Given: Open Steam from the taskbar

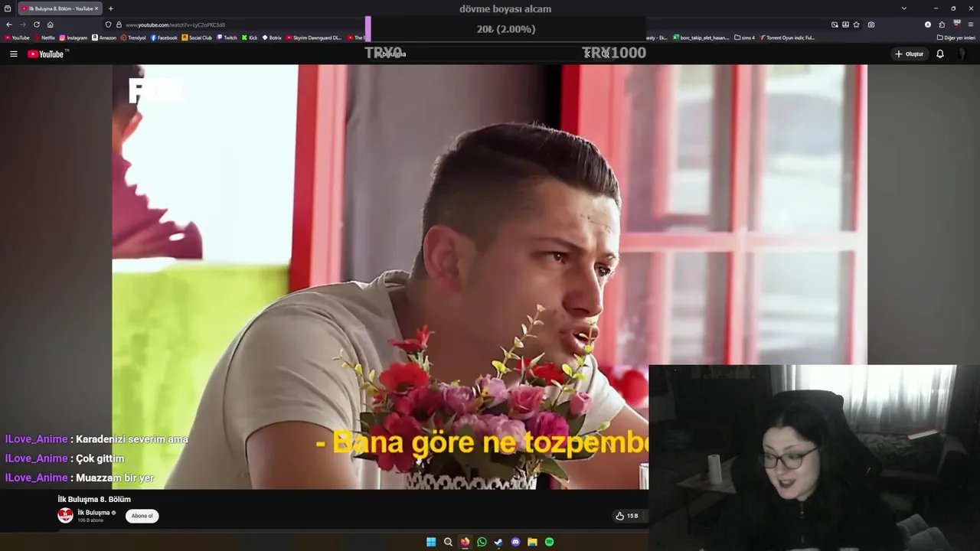Looking at the screenshot, I should pyautogui.click(x=498, y=542).
